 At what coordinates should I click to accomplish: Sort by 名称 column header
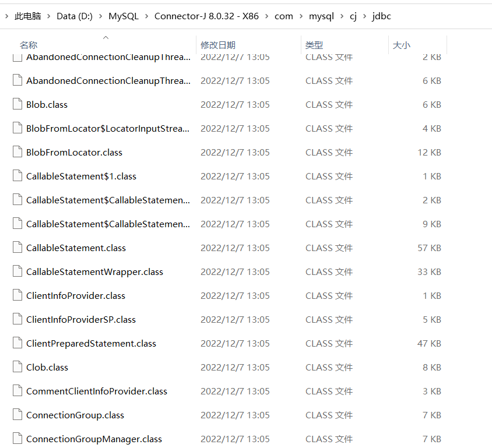(29, 45)
